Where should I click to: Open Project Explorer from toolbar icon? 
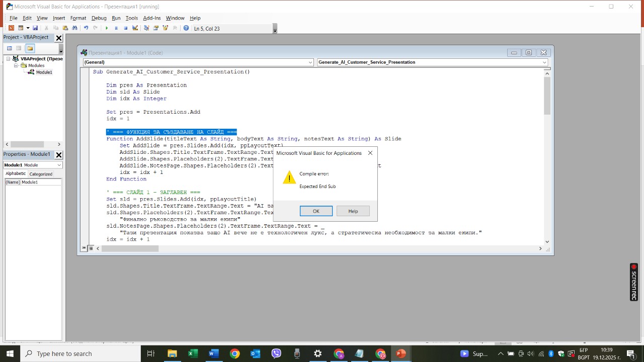click(146, 28)
